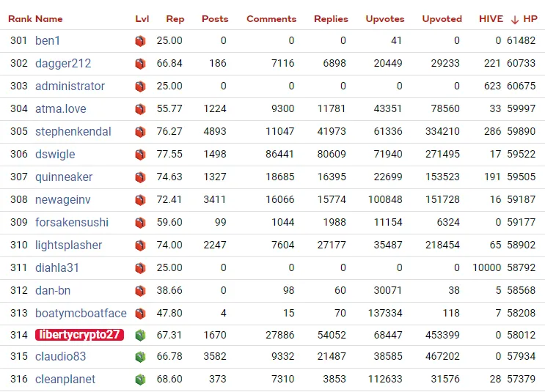Click the level cube icon for stephenkendal
The width and height of the screenshot is (545, 392).
[x=140, y=132]
